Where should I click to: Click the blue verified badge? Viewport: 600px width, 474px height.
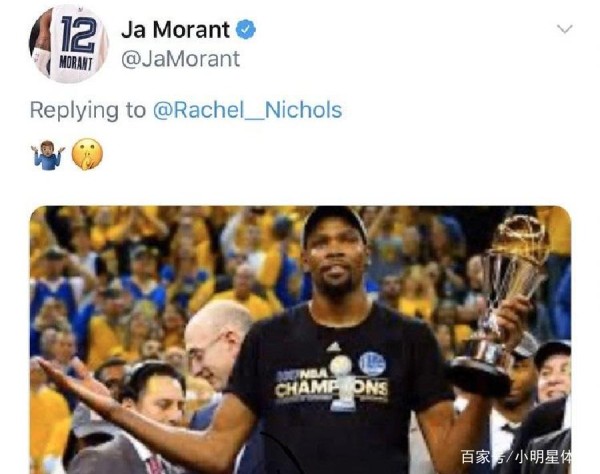coord(245,30)
